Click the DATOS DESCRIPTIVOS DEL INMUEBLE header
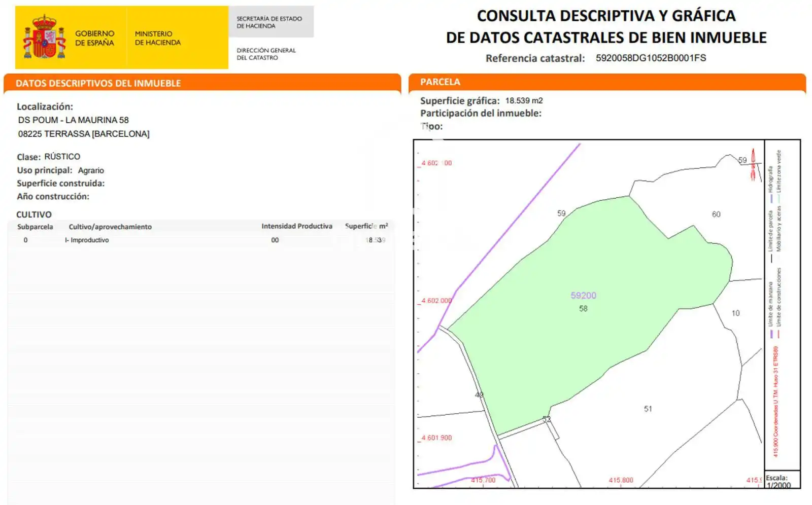 coord(202,83)
